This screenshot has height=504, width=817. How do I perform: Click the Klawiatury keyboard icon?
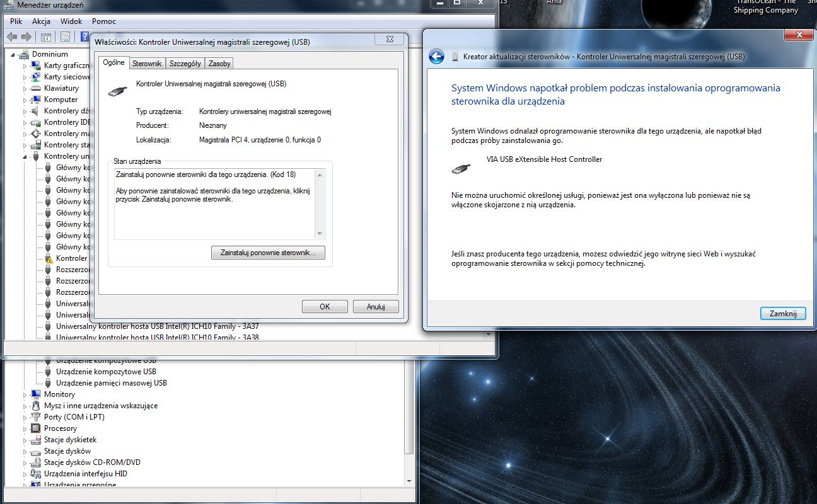[x=37, y=88]
